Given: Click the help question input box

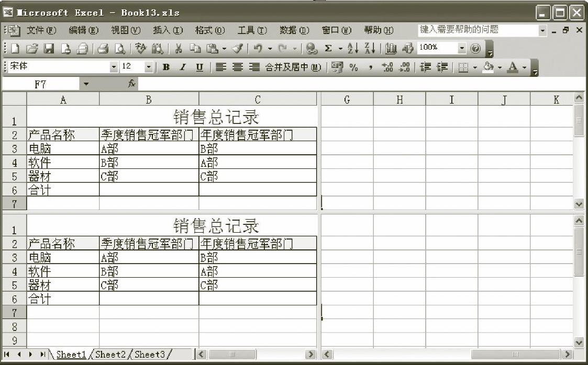Looking at the screenshot, I should click(x=478, y=30).
